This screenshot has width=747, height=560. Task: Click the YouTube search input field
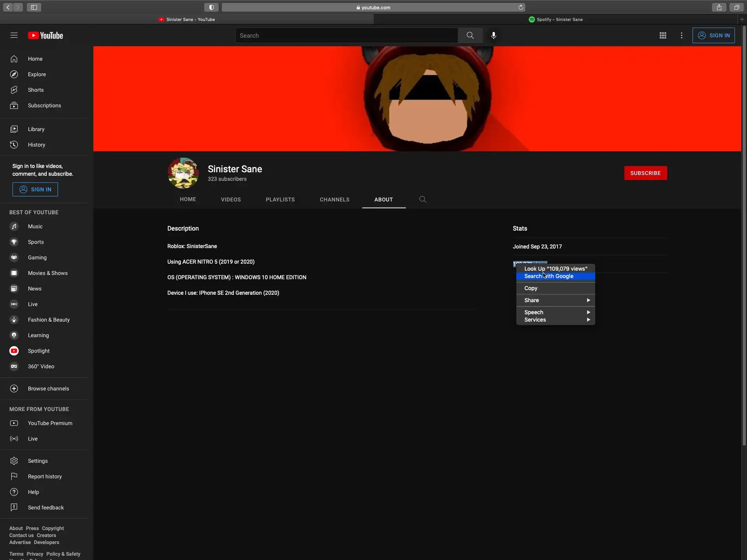[x=346, y=35]
